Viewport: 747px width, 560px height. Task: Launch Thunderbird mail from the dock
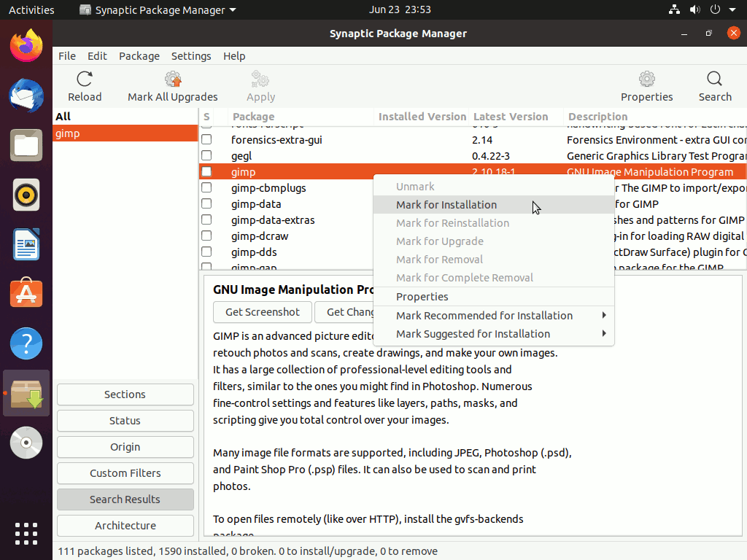click(x=26, y=96)
